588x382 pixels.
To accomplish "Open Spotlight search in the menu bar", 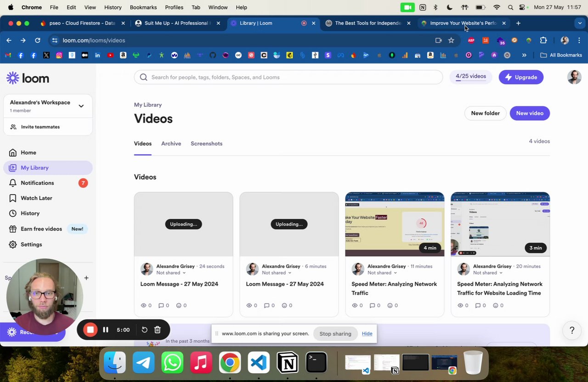I will 510,7.
